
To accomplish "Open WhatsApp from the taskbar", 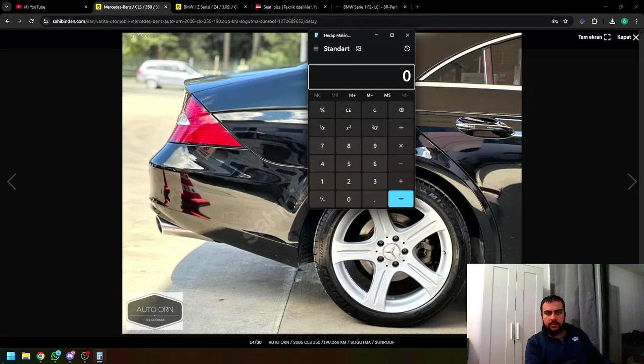I will tap(56, 356).
